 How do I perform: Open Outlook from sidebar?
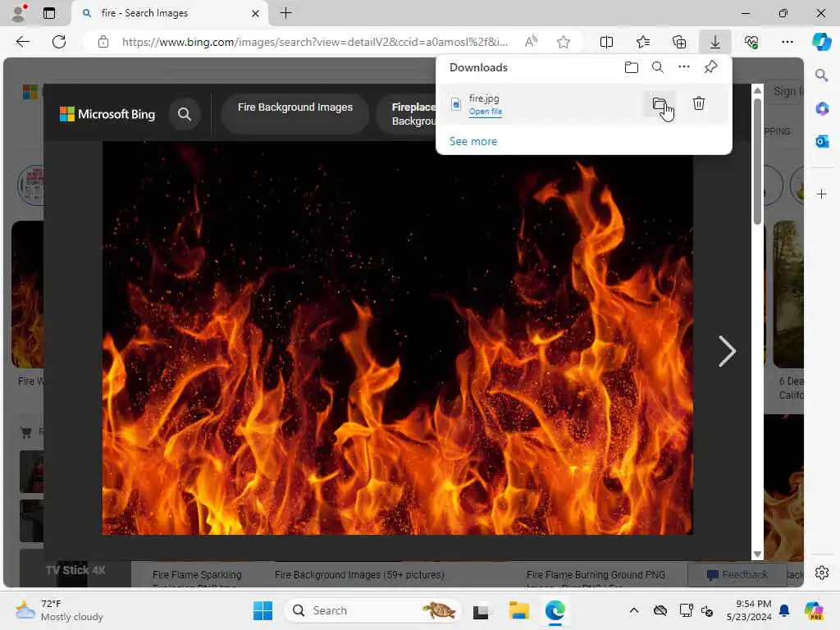click(x=821, y=141)
